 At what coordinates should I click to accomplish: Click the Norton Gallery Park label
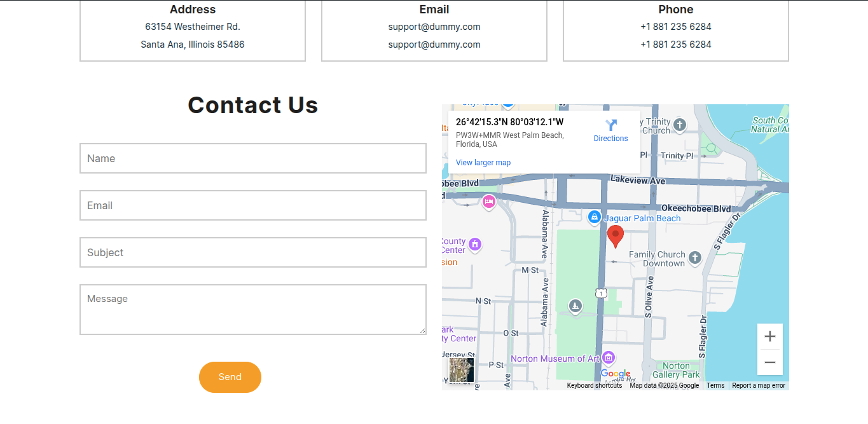tap(676, 370)
